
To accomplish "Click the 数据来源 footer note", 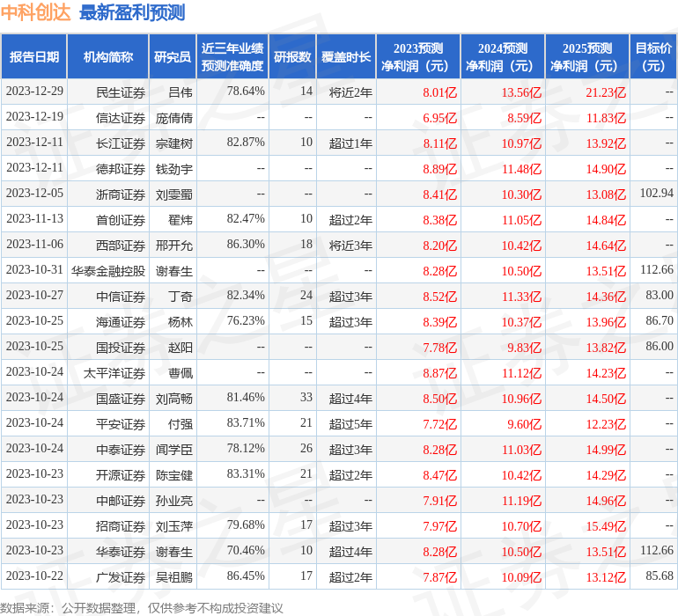I will coord(142,608).
